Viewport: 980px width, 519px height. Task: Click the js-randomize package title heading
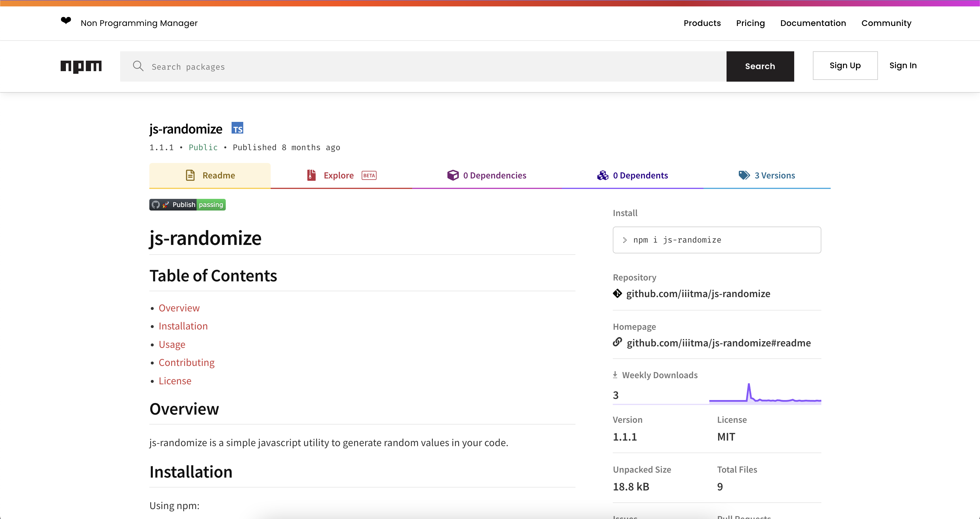[186, 129]
